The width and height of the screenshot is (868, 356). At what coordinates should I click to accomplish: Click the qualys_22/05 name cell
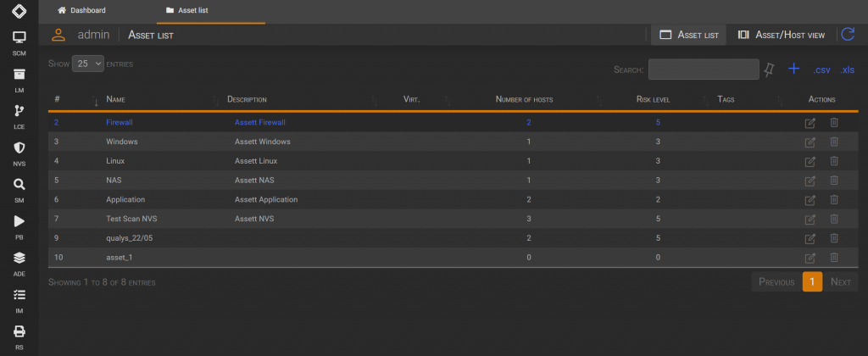pyautogui.click(x=131, y=238)
